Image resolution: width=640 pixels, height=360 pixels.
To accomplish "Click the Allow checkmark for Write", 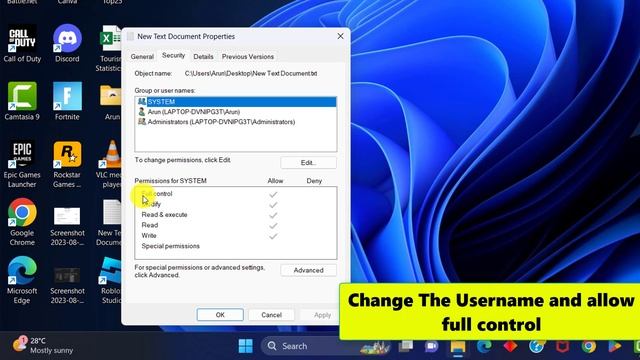I will coord(273,236).
